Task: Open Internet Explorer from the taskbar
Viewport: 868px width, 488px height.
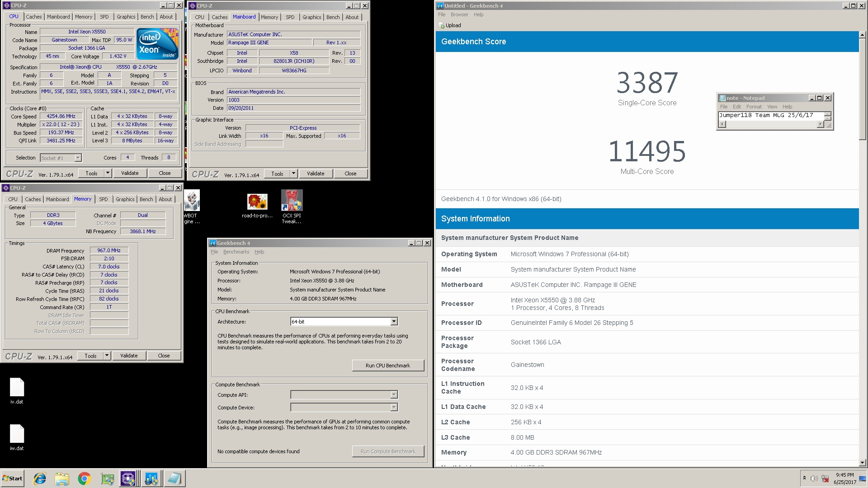Action: click(40, 479)
